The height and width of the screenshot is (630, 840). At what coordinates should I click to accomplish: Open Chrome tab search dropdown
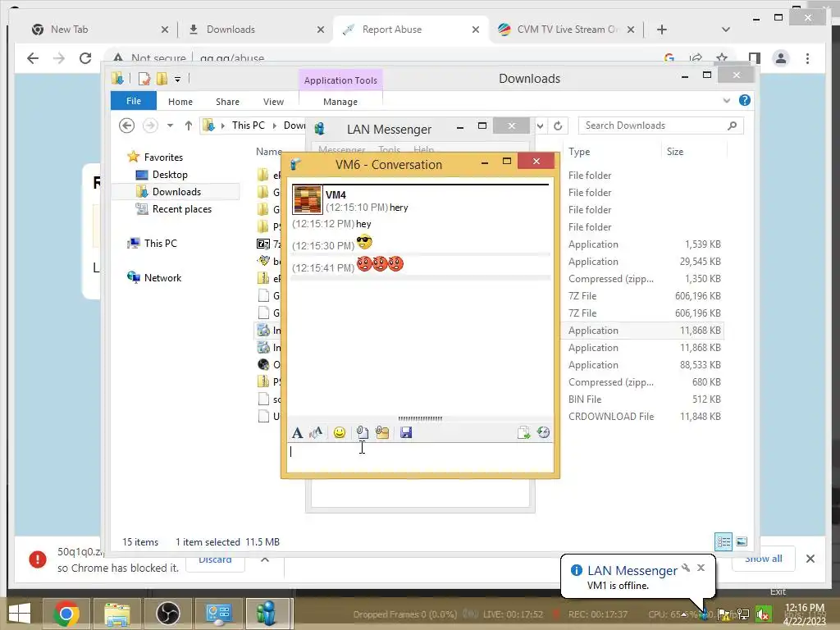tap(726, 30)
